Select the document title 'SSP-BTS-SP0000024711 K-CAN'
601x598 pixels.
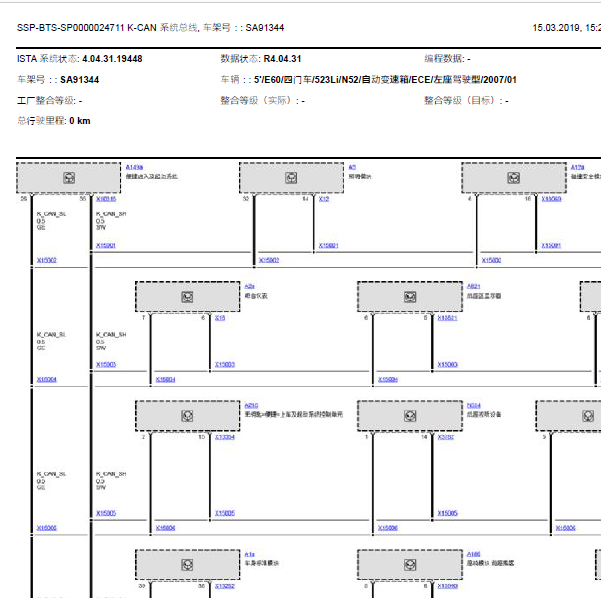point(87,28)
